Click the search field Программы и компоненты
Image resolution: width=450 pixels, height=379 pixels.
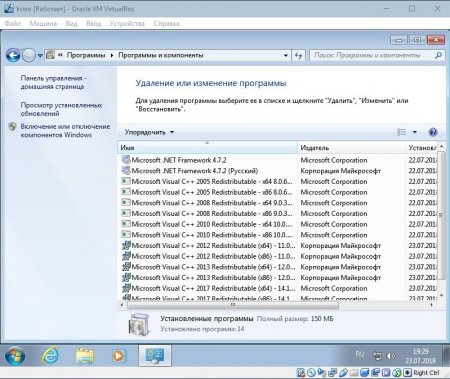[373, 55]
